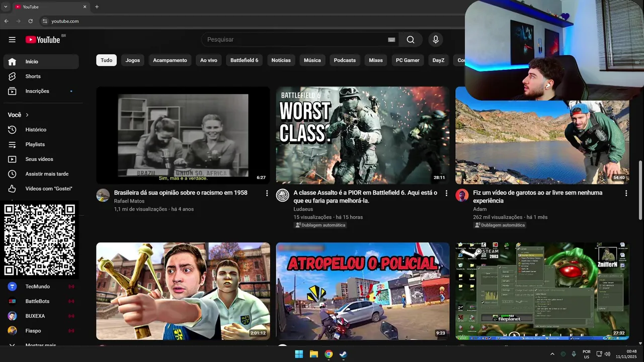Activate voice search microphone
This screenshot has height=362, width=644.
436,40
